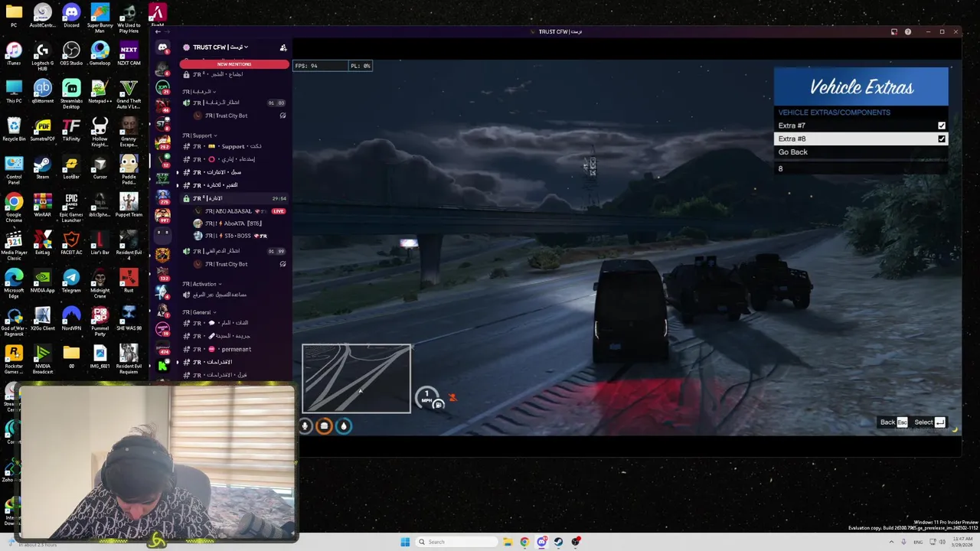Open Discord desktop shortcut
The image size is (980, 551).
pyautogui.click(x=71, y=15)
